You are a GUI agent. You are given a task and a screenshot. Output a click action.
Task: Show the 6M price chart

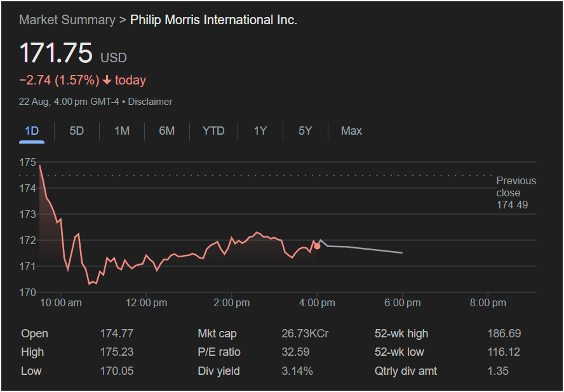pos(166,131)
